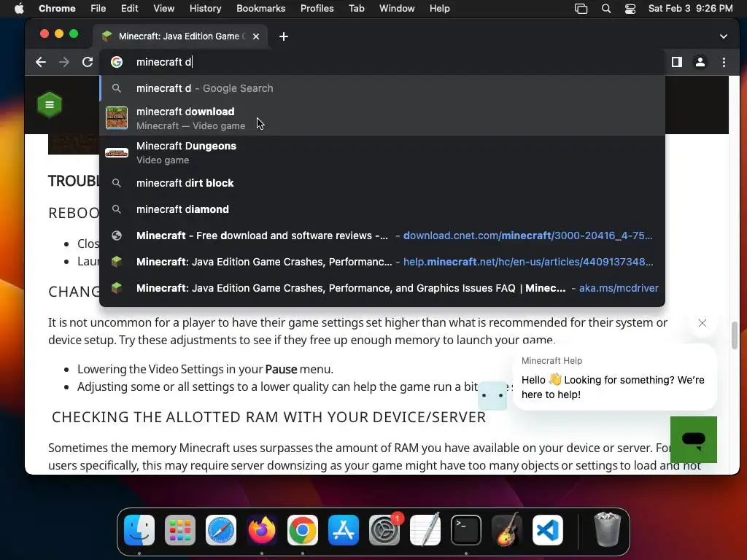Click the Minecraft grass block thumbnail
Viewport: 747px width, 560px height.
pos(117,118)
